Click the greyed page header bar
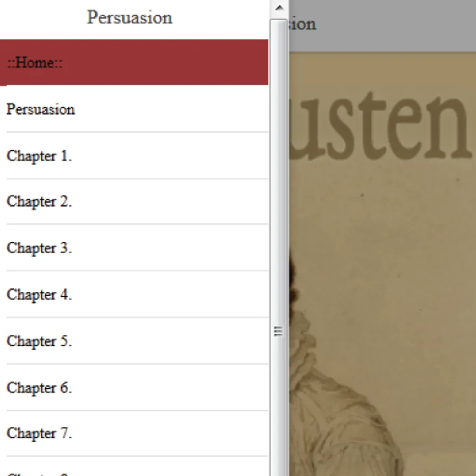The height and width of the screenshot is (476, 476). click(382, 26)
